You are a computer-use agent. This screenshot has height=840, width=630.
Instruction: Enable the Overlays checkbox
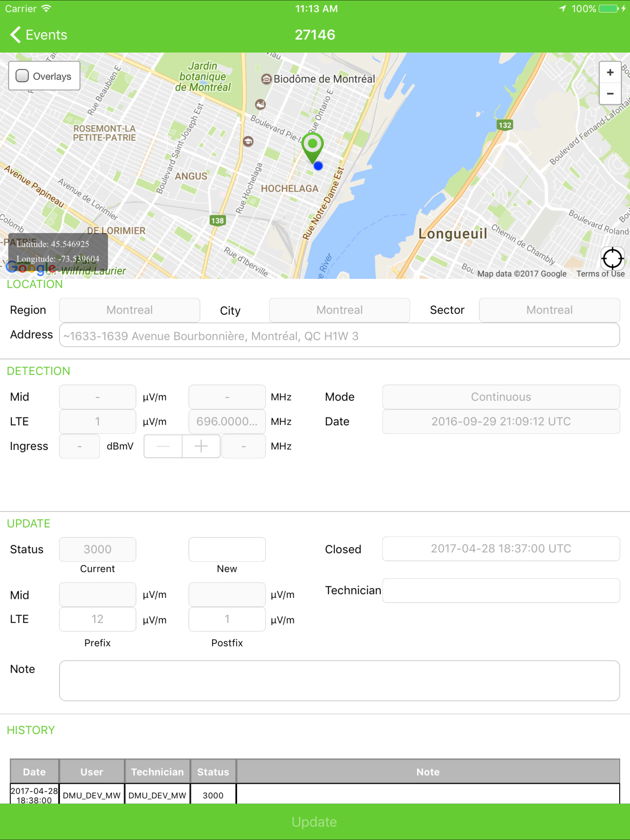(22, 76)
